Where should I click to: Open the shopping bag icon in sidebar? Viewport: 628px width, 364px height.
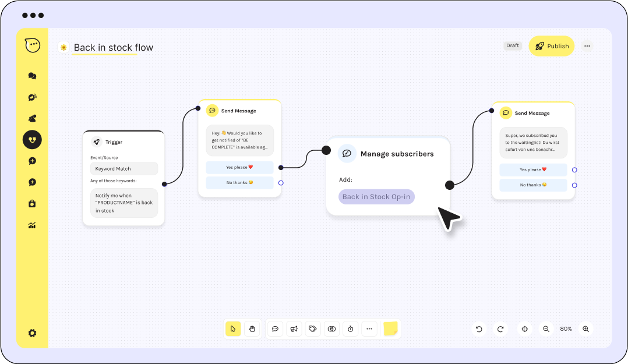tap(32, 204)
